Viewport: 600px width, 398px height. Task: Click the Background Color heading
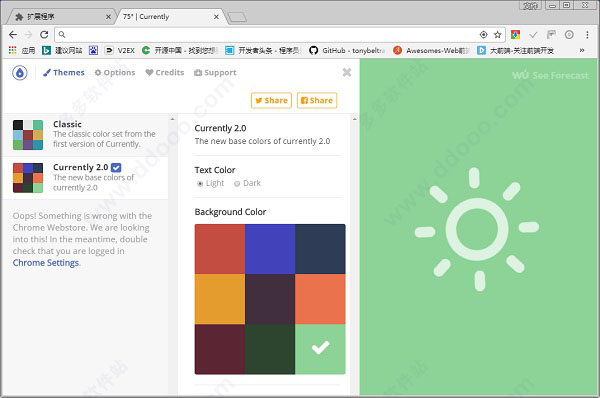(x=230, y=212)
